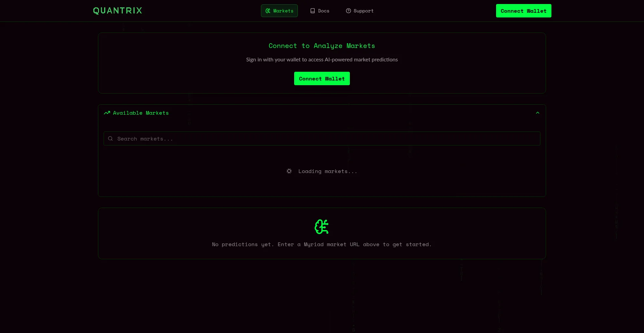644x333 pixels.
Task: Click the brain icon in Markets tab
Action: click(268, 11)
